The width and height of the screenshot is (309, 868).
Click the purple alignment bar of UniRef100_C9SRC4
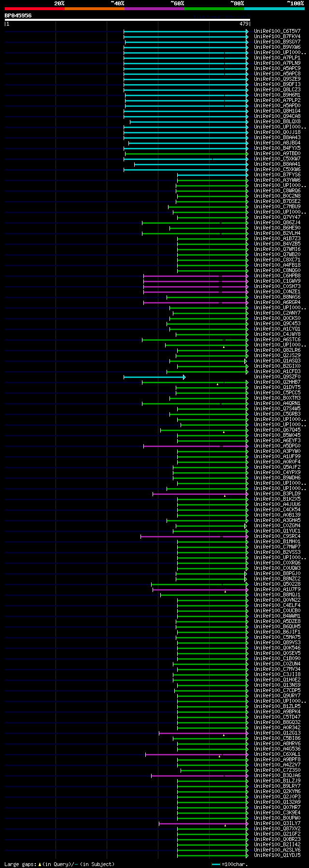[x=195, y=536]
